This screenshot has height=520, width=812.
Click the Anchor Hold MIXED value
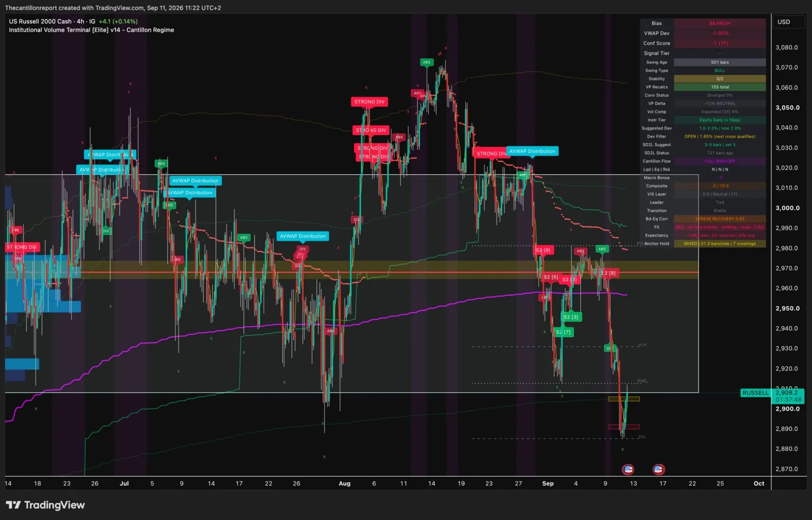point(720,243)
